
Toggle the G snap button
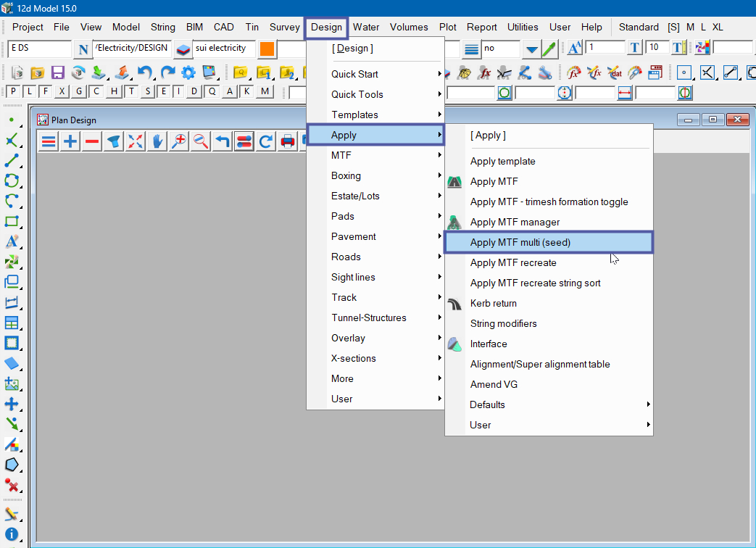tap(79, 91)
